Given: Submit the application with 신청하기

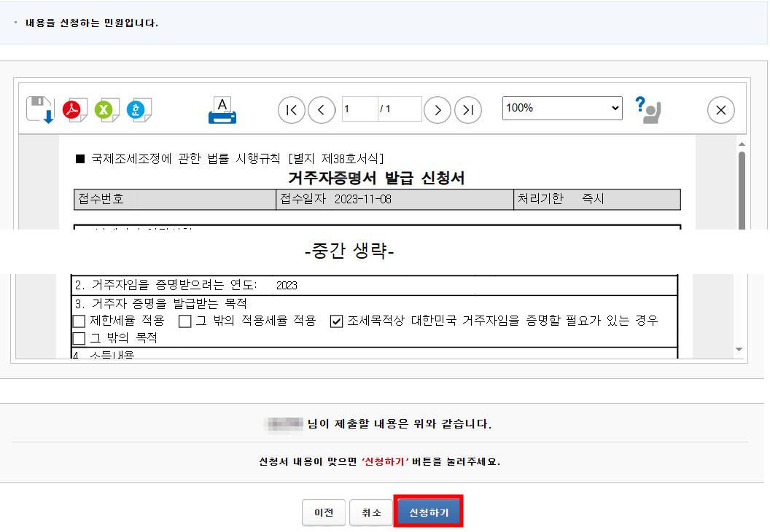Looking at the screenshot, I should coord(428,512).
